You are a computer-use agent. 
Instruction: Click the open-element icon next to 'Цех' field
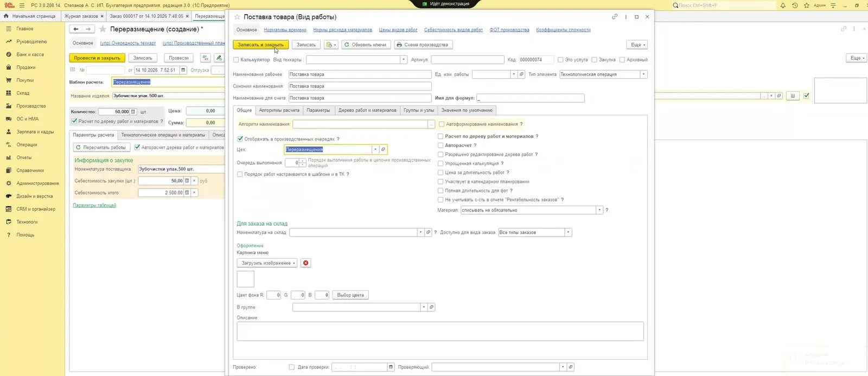point(383,149)
